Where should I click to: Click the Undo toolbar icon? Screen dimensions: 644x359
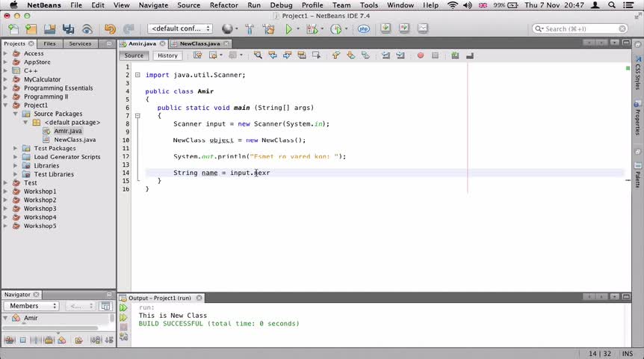pyautogui.click(x=110, y=28)
